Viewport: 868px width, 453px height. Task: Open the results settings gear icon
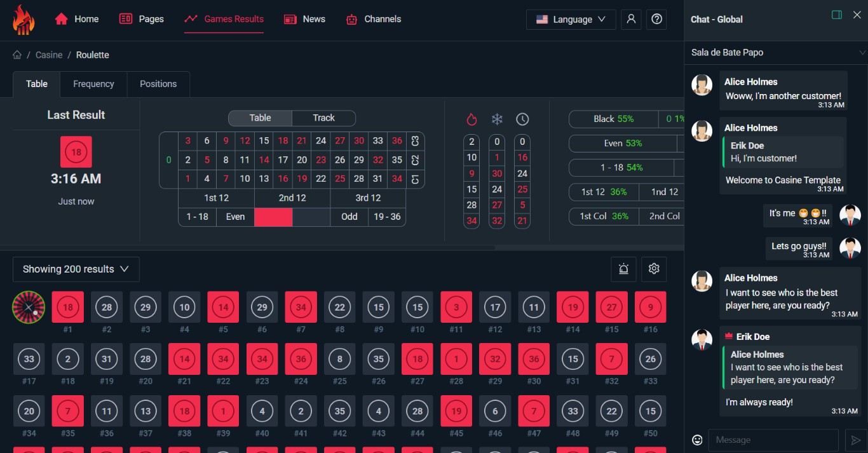pyautogui.click(x=654, y=269)
